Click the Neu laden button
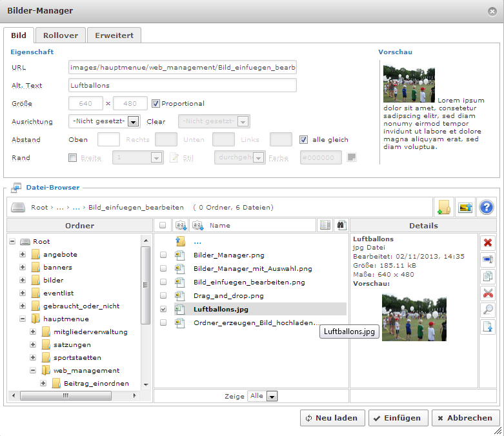The height and width of the screenshot is (436, 504). (332, 418)
